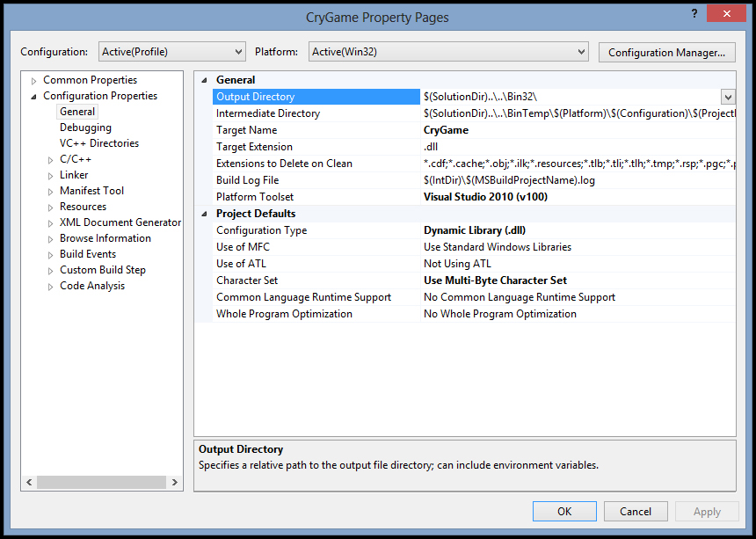Collapse the General property group

(x=204, y=80)
